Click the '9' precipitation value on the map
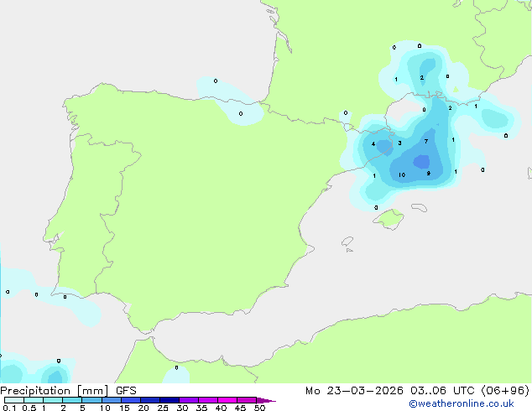Image resolution: width=532 pixels, height=411 pixels. (x=429, y=174)
